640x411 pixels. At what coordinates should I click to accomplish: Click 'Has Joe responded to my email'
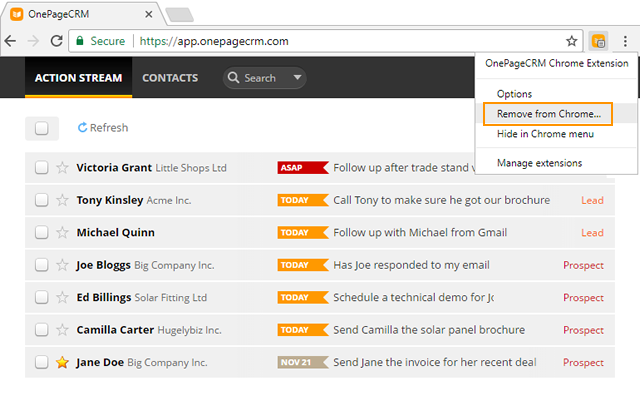411,265
